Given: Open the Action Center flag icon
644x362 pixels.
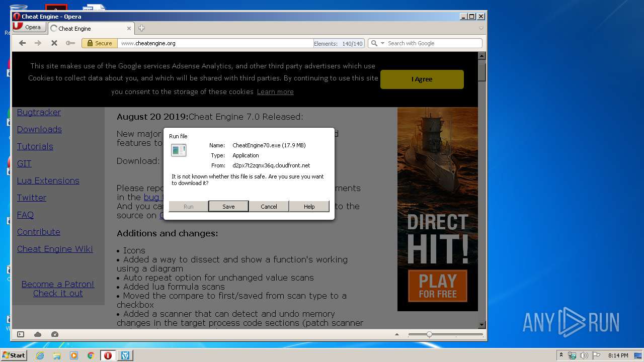Looking at the screenshot, I should 596,355.
